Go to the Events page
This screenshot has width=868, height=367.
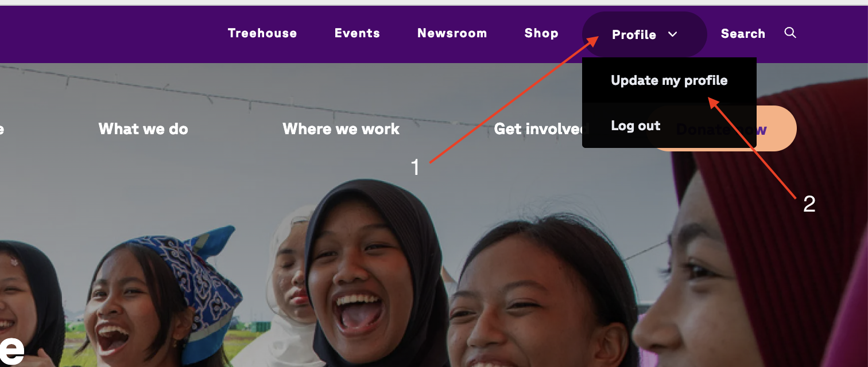point(357,33)
